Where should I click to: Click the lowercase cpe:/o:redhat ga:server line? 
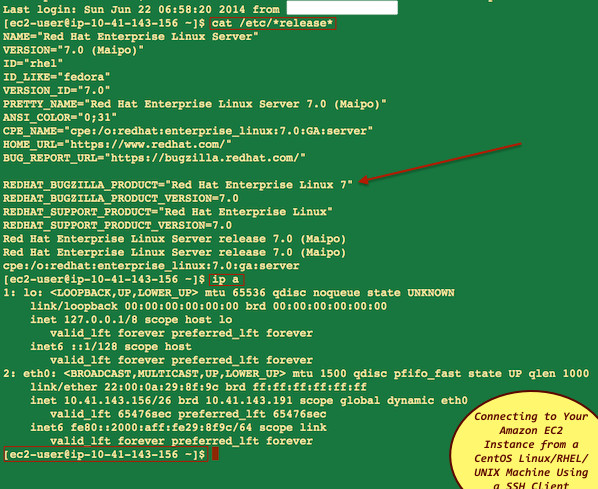151,265
